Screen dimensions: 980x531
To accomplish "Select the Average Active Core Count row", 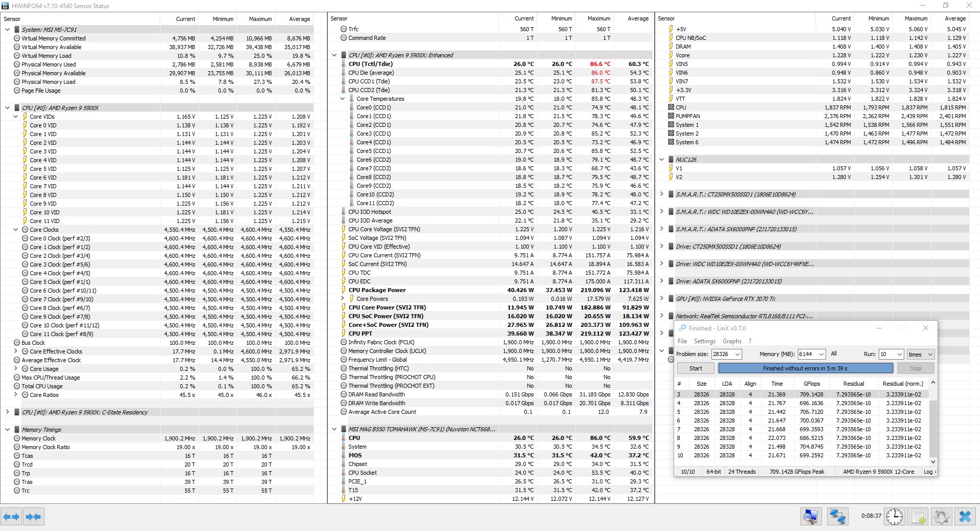I will point(491,412).
